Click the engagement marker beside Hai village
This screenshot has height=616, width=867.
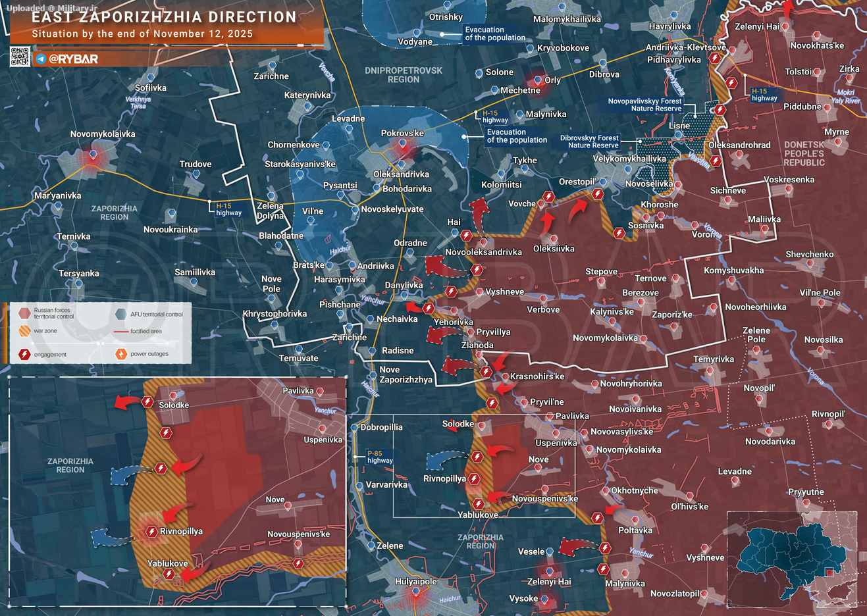tap(466, 236)
